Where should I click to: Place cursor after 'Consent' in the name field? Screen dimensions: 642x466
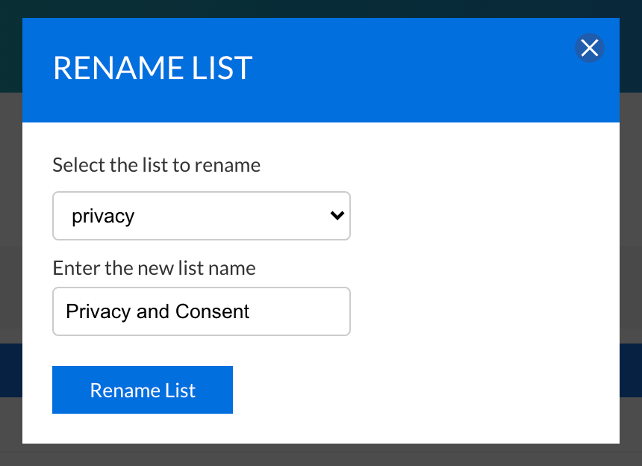252,312
